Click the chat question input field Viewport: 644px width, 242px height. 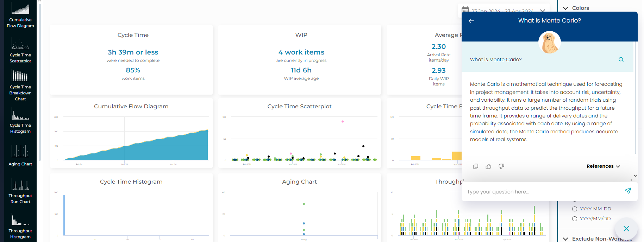[x=542, y=192]
